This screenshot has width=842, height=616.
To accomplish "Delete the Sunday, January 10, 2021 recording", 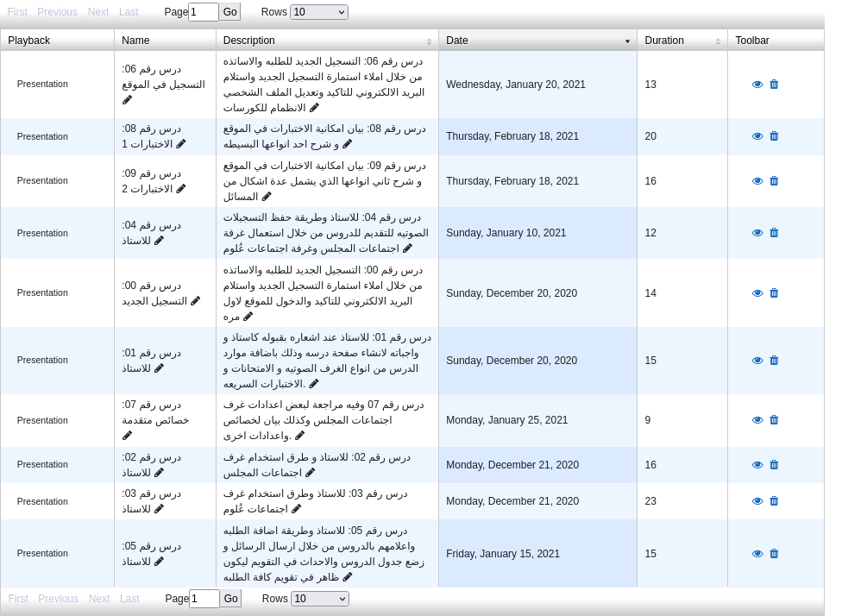I will [x=774, y=233].
